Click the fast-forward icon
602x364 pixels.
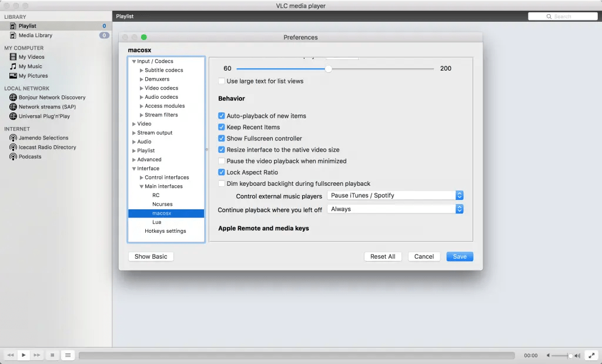click(x=36, y=355)
